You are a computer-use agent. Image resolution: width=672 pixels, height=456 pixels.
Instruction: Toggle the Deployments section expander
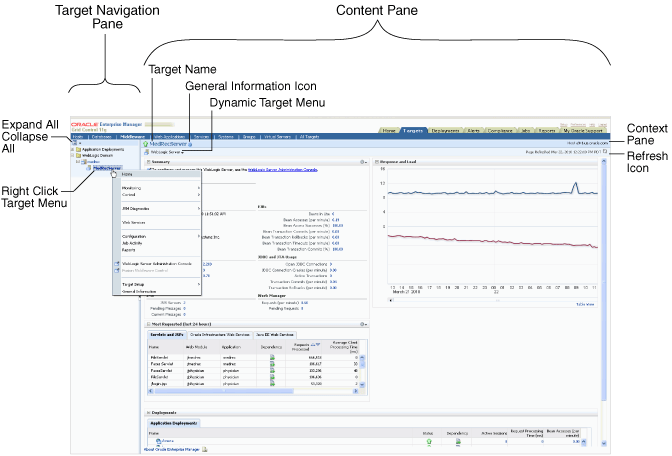tap(149, 413)
